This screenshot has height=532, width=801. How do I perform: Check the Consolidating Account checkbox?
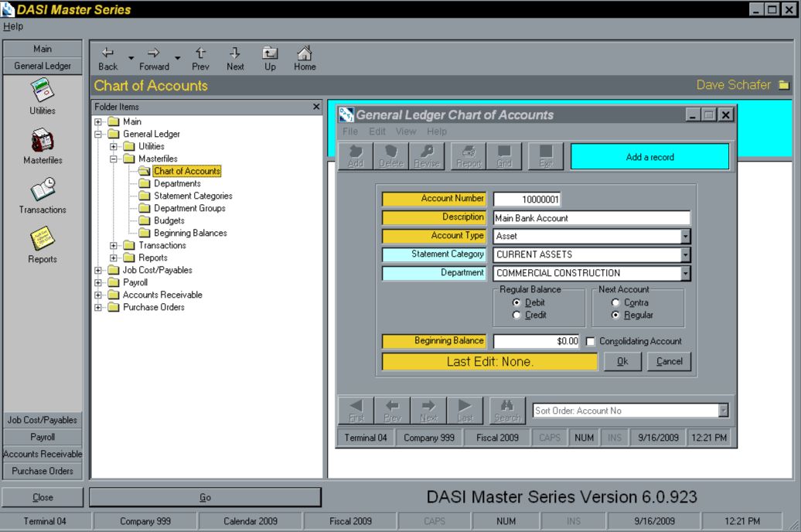[590, 341]
